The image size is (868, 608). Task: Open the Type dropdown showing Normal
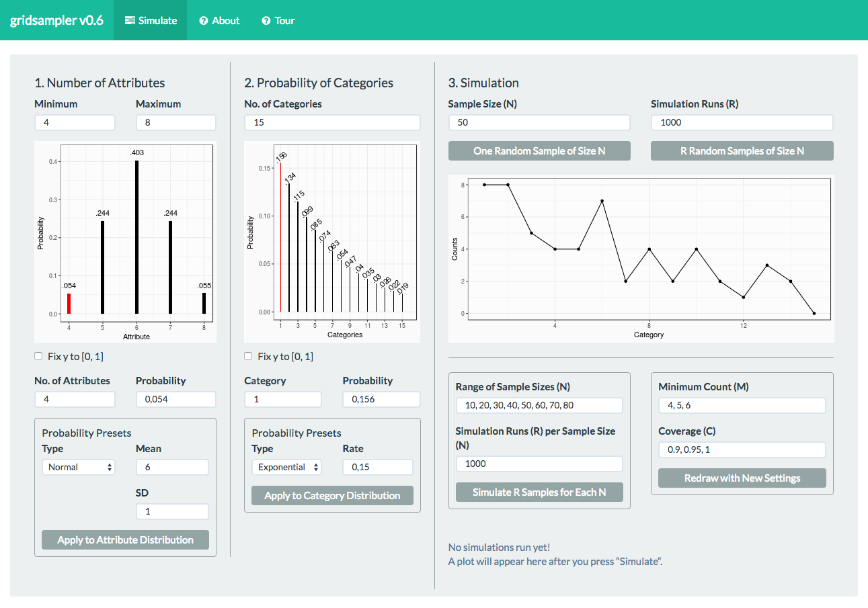79,467
